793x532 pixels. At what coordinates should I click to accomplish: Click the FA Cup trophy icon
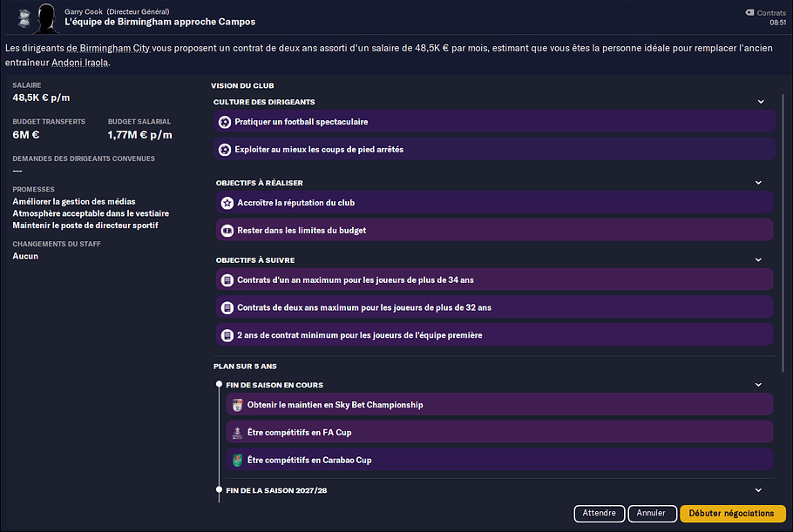[x=237, y=433]
